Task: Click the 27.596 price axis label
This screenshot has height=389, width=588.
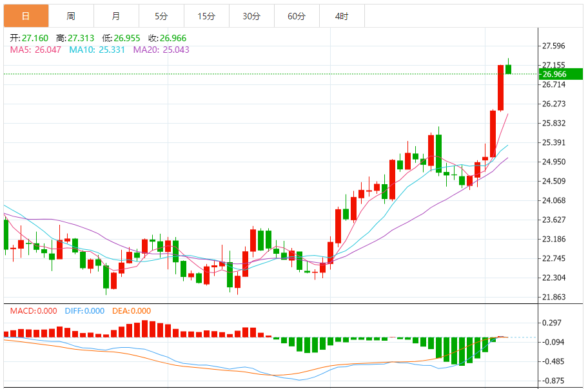Action: [x=553, y=46]
